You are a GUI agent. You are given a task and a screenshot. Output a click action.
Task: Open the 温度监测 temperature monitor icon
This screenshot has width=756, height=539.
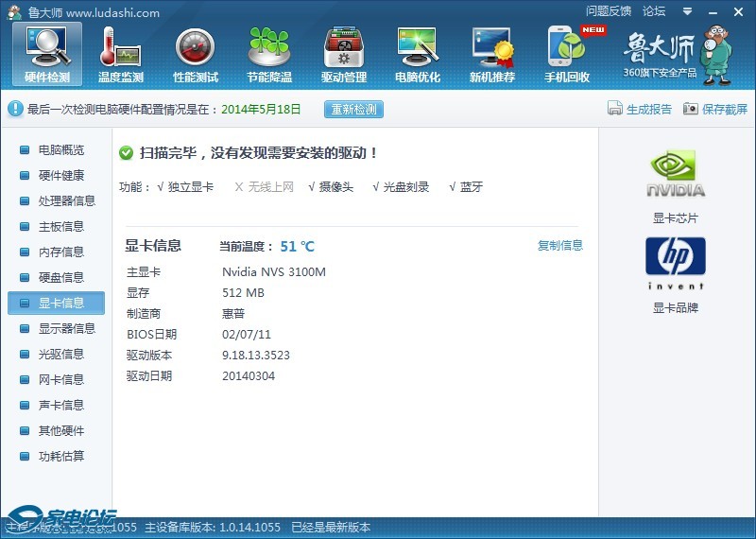120,53
